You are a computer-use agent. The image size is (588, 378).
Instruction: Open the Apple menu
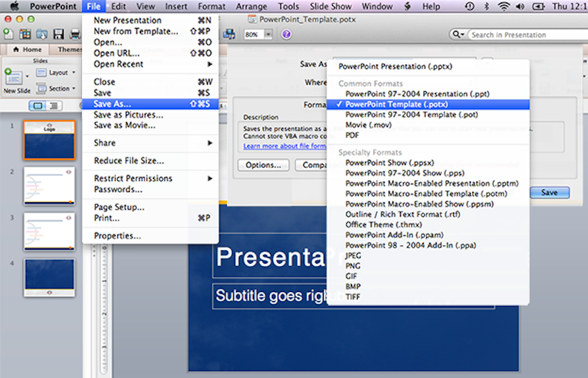pos(14,6)
